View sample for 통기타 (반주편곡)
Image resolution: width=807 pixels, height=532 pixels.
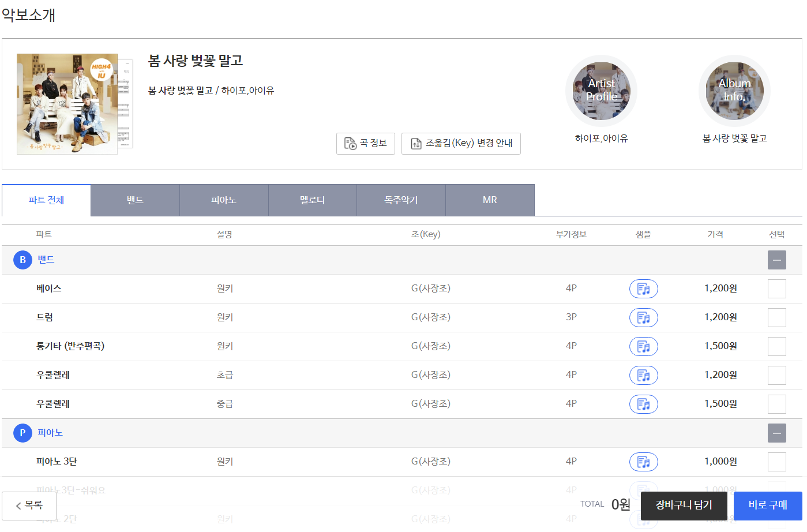(x=643, y=346)
